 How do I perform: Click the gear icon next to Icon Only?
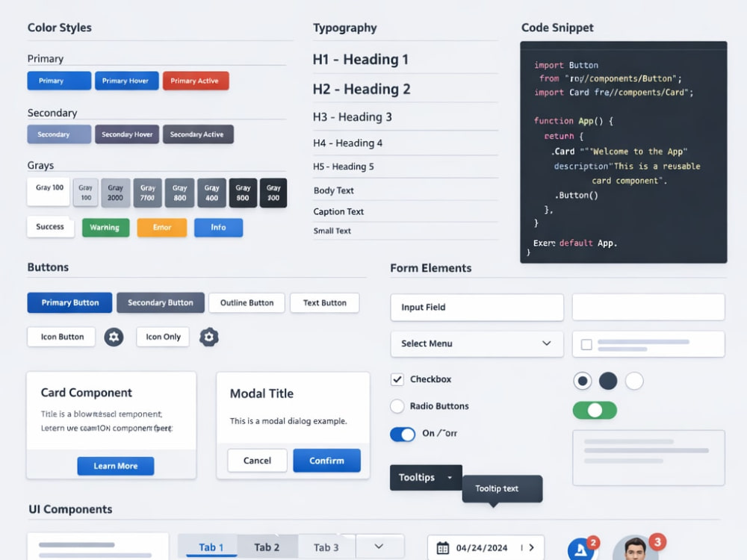click(x=208, y=337)
